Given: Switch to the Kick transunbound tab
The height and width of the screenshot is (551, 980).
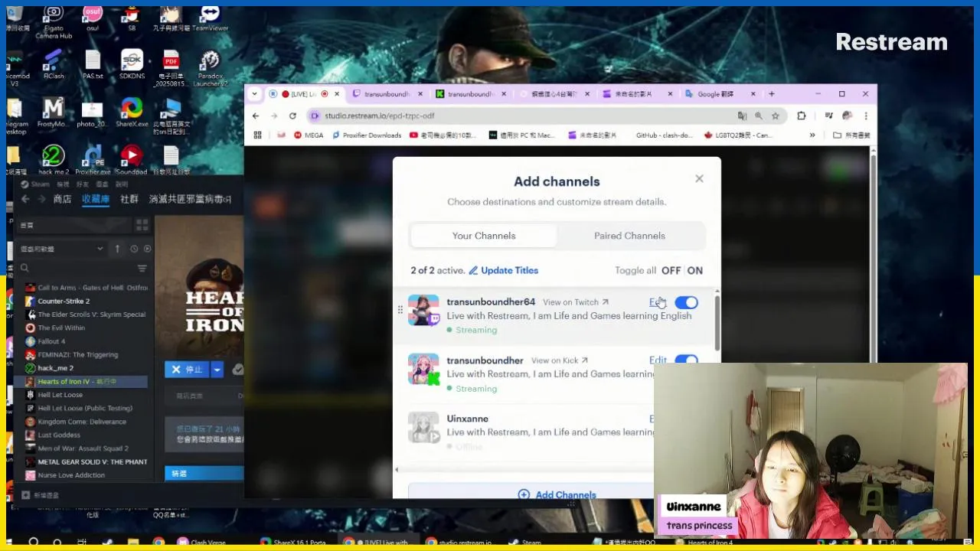Looking at the screenshot, I should tap(470, 94).
